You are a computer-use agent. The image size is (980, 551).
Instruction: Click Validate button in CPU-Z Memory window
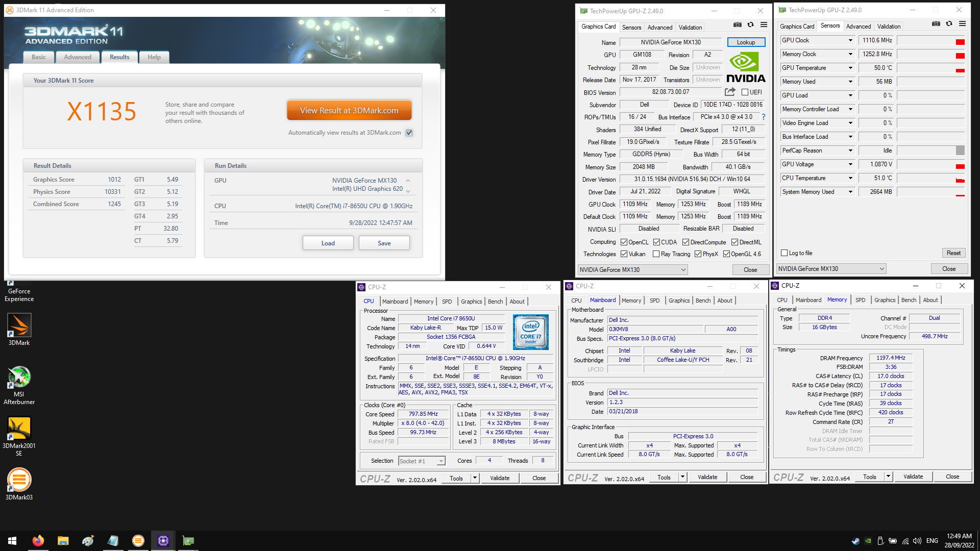(913, 477)
